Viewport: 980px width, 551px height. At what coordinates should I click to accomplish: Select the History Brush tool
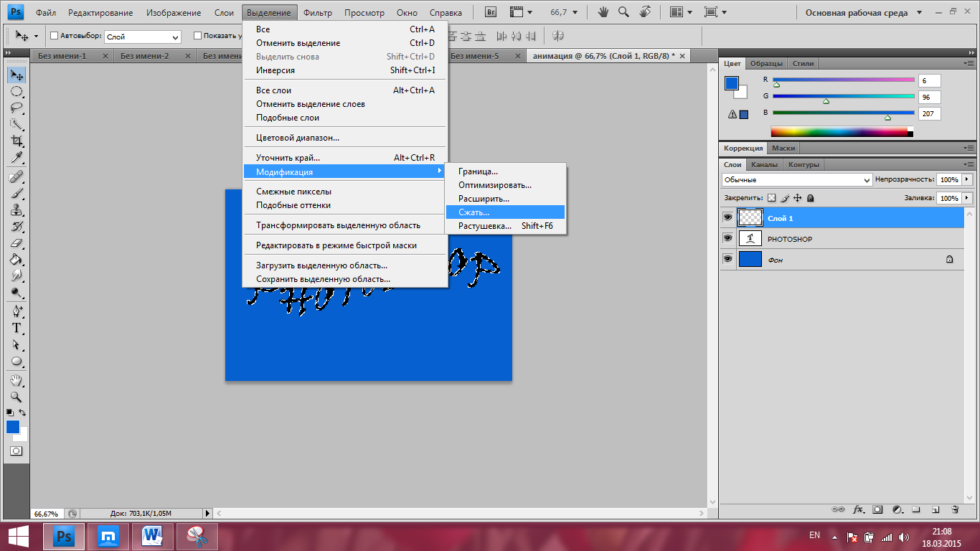pos(17,226)
